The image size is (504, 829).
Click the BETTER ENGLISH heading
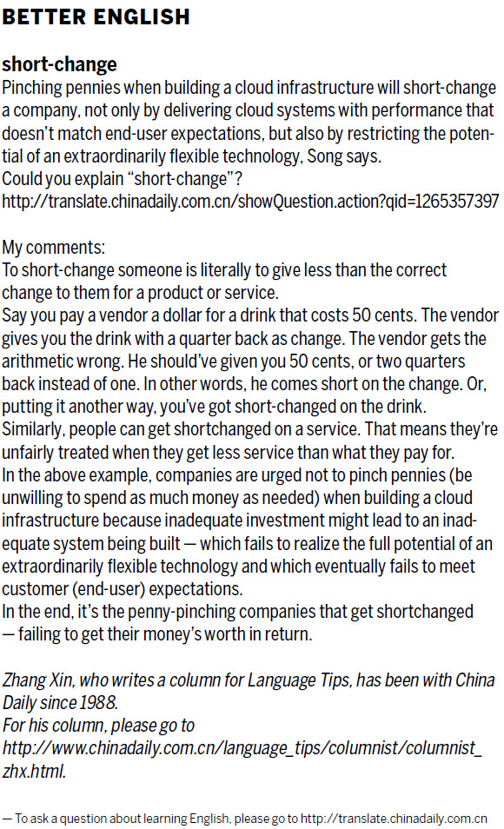(96, 17)
